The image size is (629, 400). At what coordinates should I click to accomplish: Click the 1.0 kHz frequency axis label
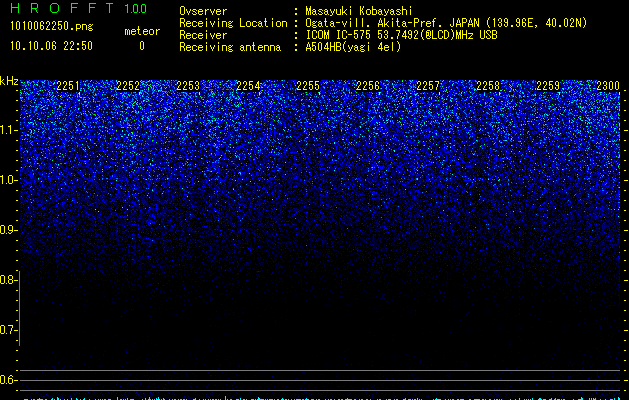(8, 180)
